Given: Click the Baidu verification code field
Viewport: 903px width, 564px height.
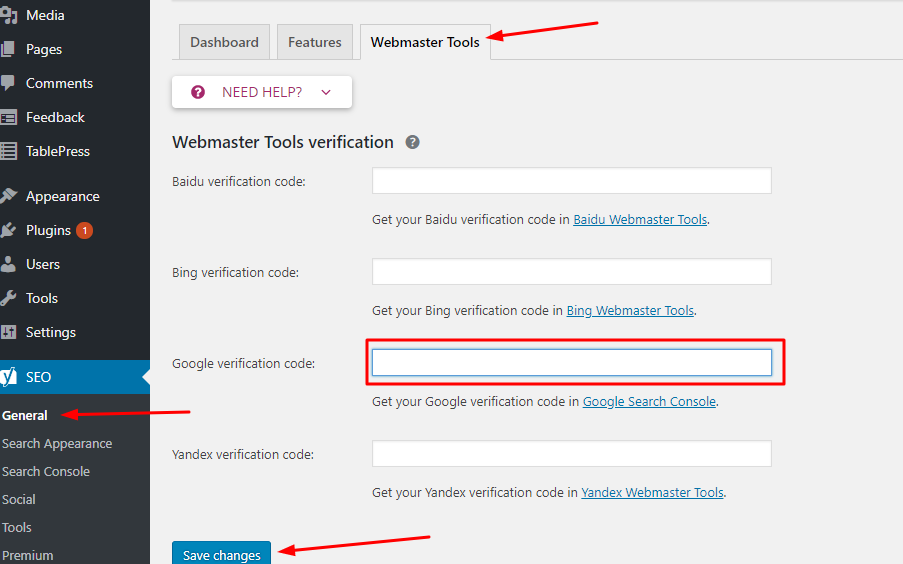Looking at the screenshot, I should pos(571,180).
